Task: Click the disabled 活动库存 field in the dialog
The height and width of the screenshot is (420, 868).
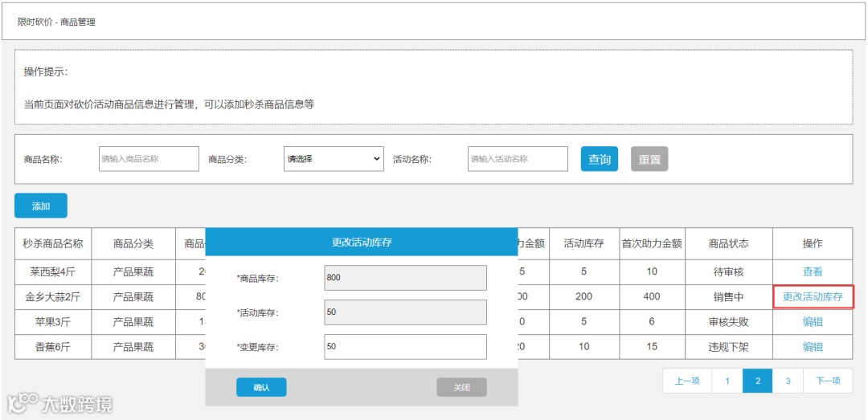Action: pyautogui.click(x=405, y=312)
